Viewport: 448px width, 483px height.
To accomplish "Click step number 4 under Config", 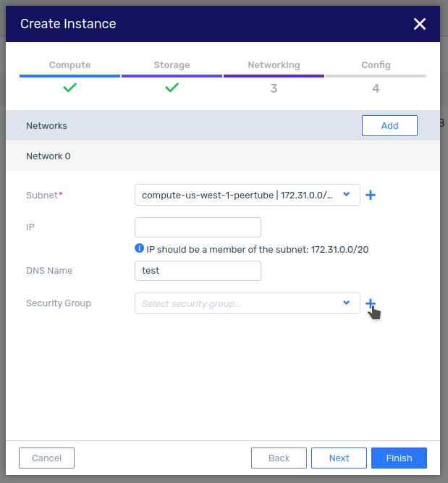I will tap(376, 88).
